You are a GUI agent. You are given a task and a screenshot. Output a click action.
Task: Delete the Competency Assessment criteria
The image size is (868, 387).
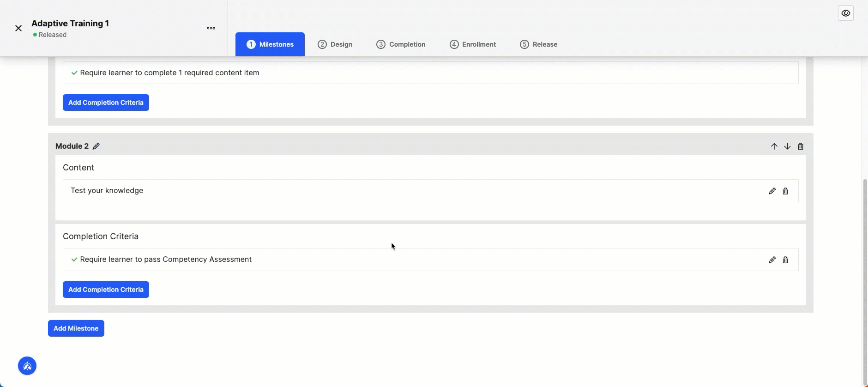(x=785, y=260)
